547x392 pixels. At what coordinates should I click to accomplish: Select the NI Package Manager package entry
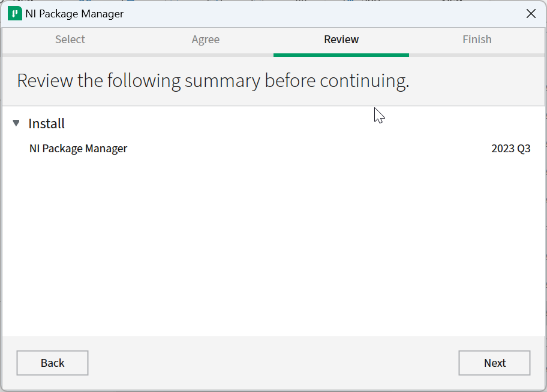pos(79,149)
